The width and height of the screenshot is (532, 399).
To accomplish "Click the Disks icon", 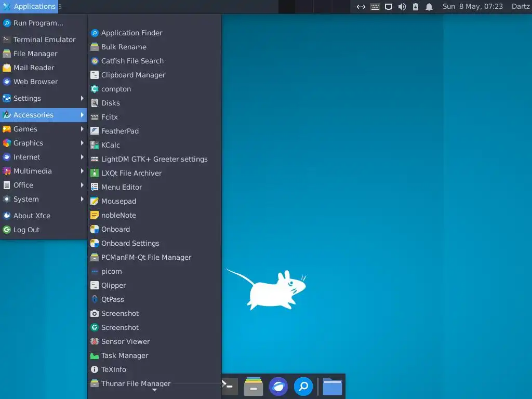I will [x=95, y=103].
